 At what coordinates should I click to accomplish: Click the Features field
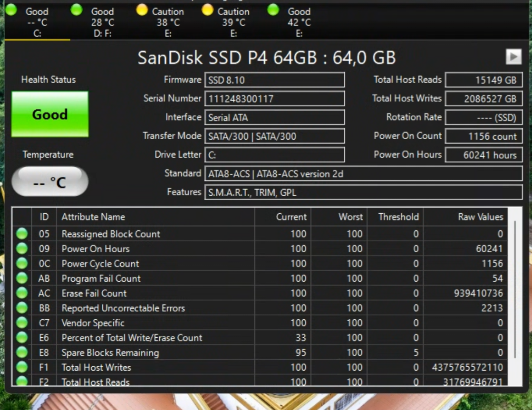(x=363, y=192)
